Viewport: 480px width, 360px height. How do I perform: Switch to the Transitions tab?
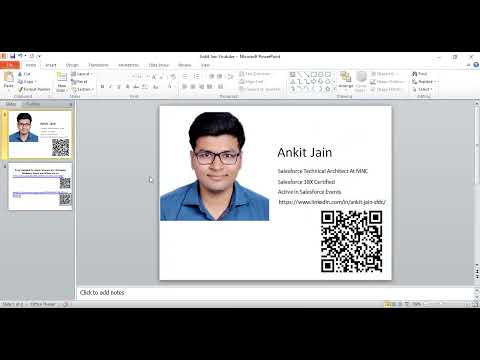pyautogui.click(x=98, y=65)
